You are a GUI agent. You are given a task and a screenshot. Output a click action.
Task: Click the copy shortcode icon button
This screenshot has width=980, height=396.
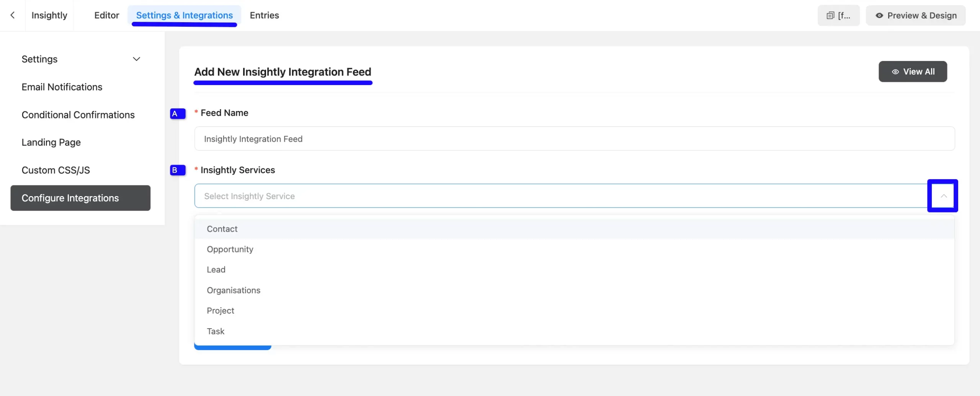pyautogui.click(x=838, y=15)
